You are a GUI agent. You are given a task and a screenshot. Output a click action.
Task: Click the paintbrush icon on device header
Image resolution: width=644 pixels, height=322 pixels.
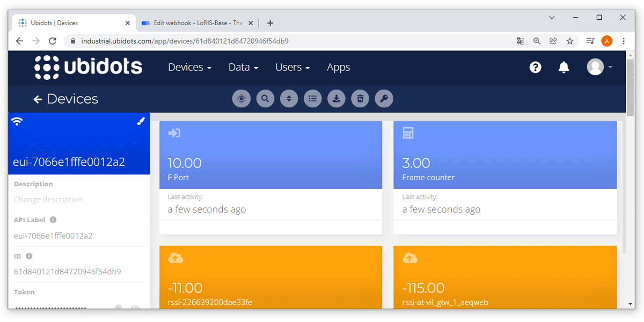point(141,121)
